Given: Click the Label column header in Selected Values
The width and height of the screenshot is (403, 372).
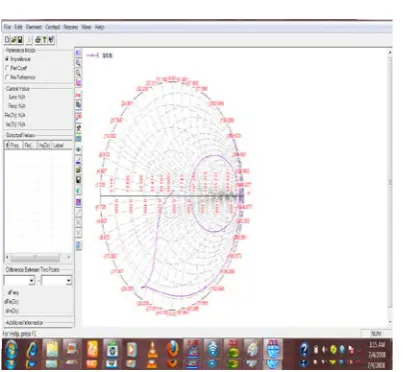Looking at the screenshot, I should tap(62, 145).
